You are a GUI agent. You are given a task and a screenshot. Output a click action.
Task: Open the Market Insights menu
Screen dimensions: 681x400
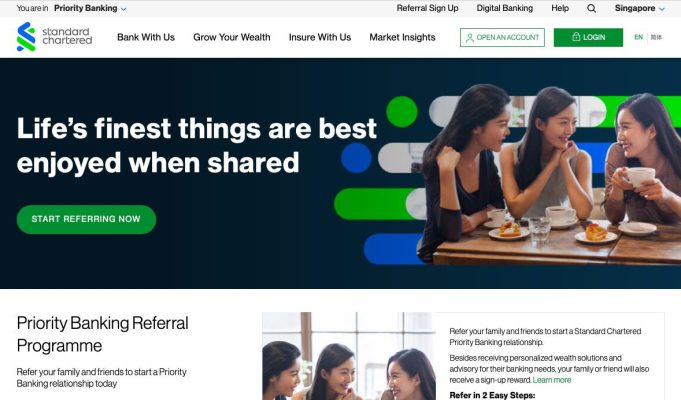coord(402,37)
